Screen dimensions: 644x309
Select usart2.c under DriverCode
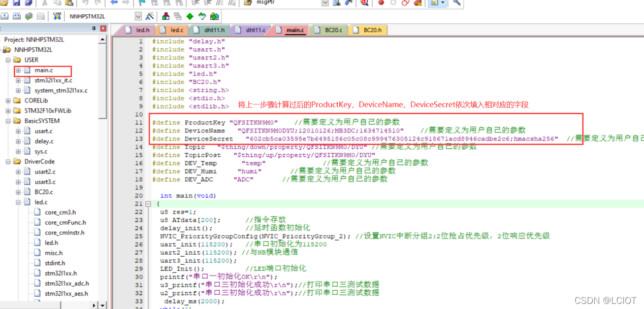[45, 171]
